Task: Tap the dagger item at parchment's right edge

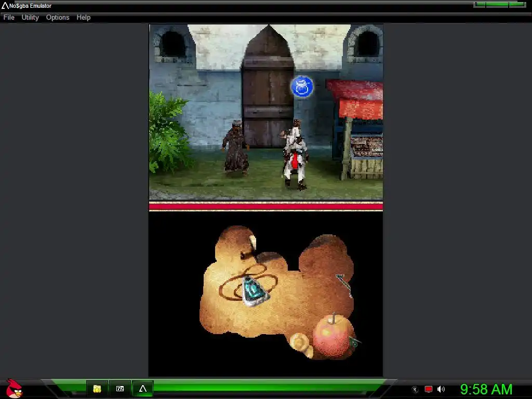Action: (344, 286)
